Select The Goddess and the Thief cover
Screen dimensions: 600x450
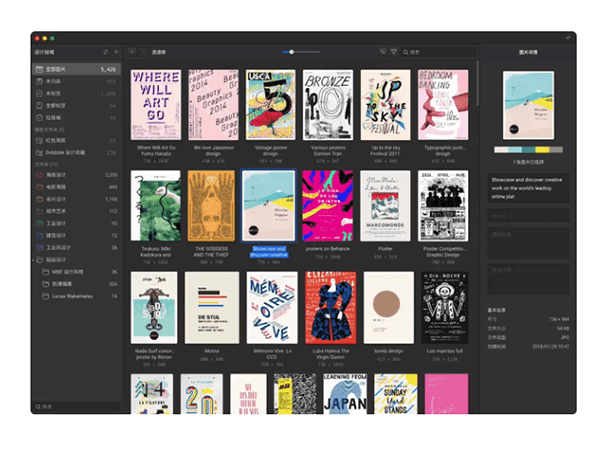click(211, 206)
